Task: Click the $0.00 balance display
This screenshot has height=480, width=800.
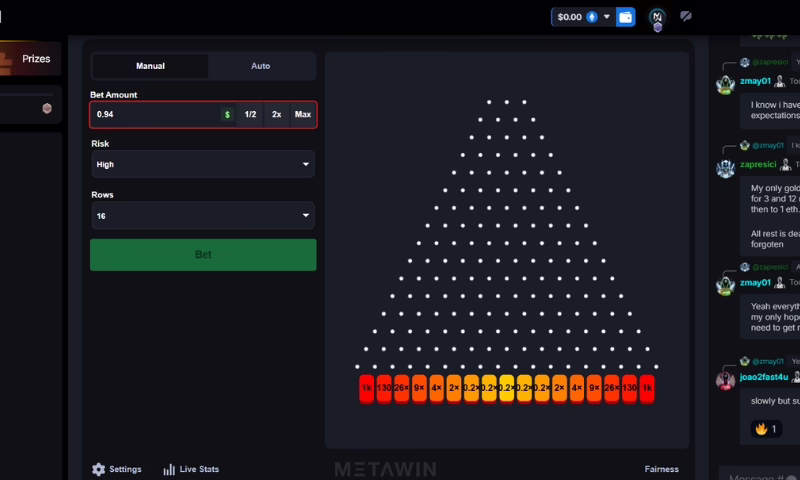Action: point(569,17)
